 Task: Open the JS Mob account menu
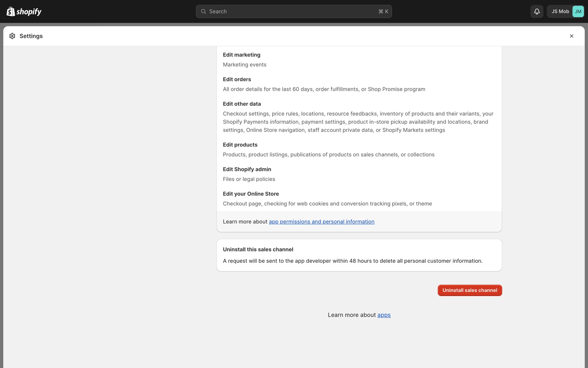point(560,11)
